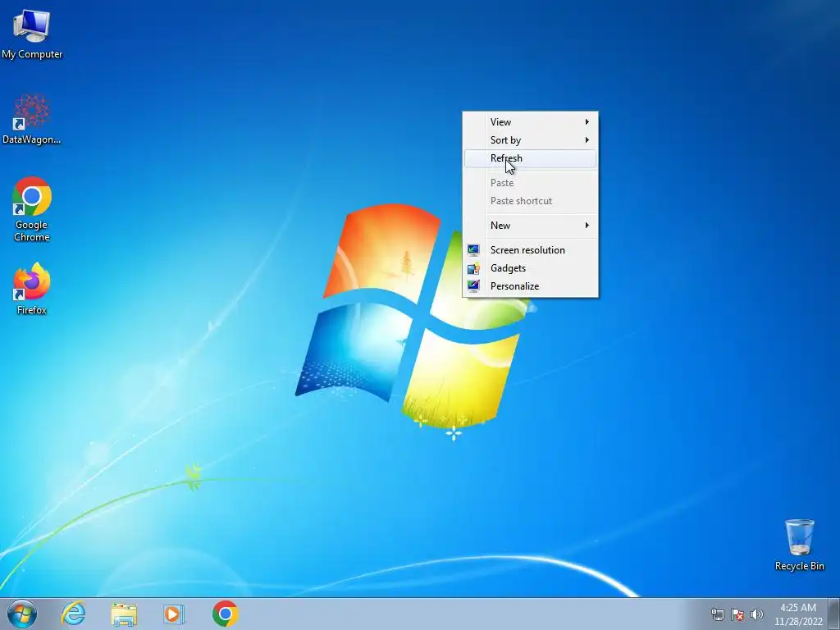Open Gadgets from the context menu
The height and width of the screenshot is (630, 840).
point(531,268)
